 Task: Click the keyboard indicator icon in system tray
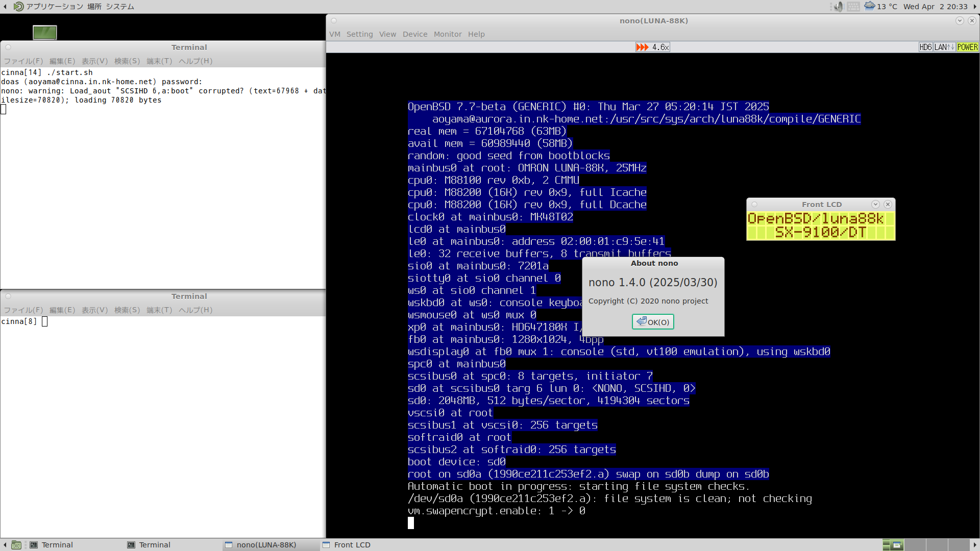(x=853, y=7)
